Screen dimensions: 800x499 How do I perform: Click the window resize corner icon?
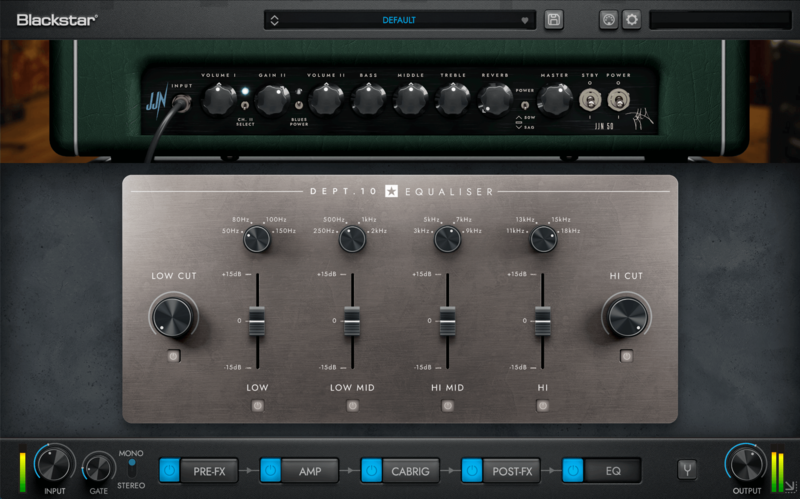click(x=790, y=486)
